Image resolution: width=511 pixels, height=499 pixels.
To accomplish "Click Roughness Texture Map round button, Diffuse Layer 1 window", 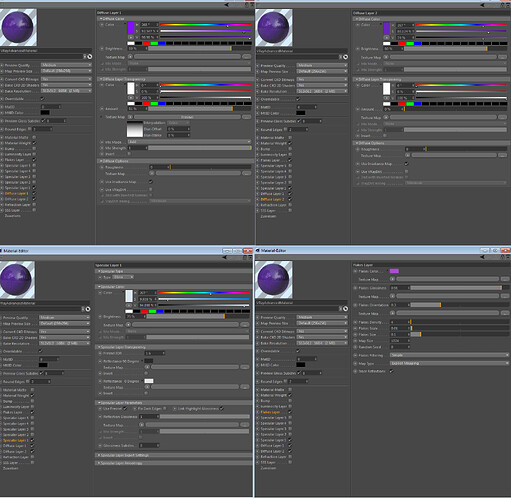I will point(152,173).
